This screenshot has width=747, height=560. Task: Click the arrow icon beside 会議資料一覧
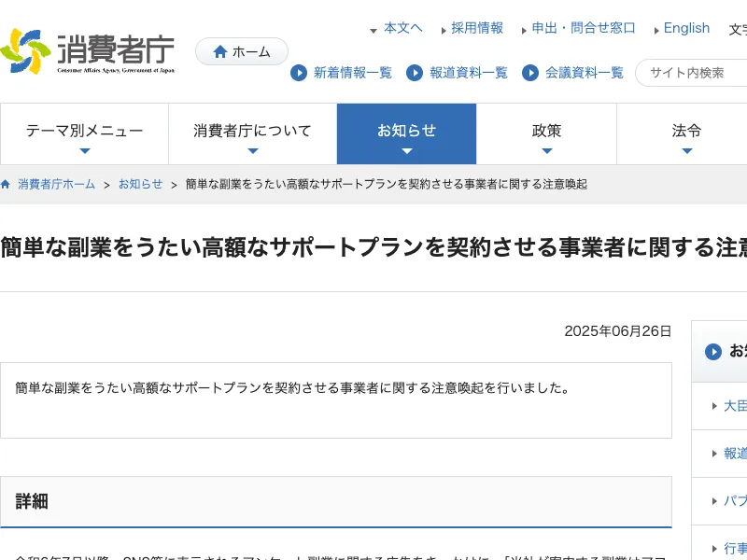pos(530,73)
